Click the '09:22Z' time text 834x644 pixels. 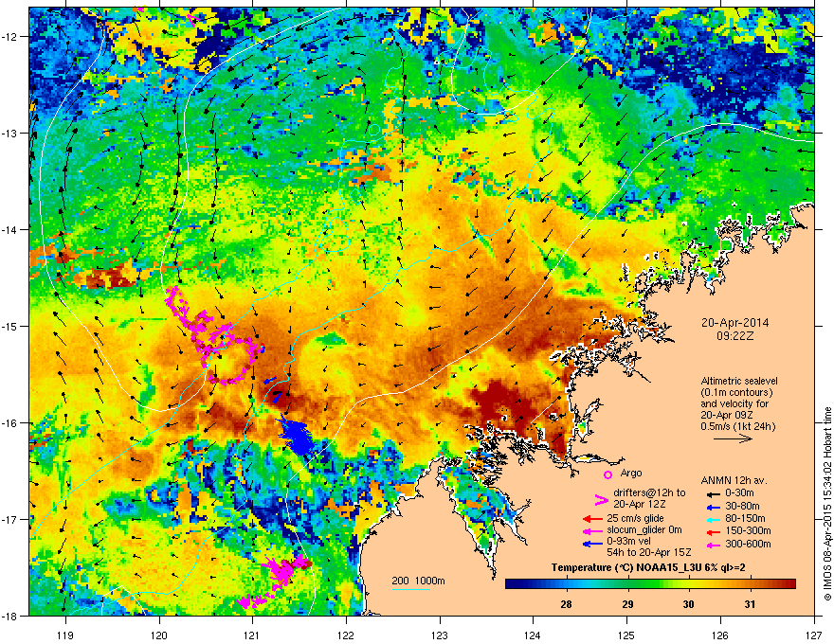(735, 336)
